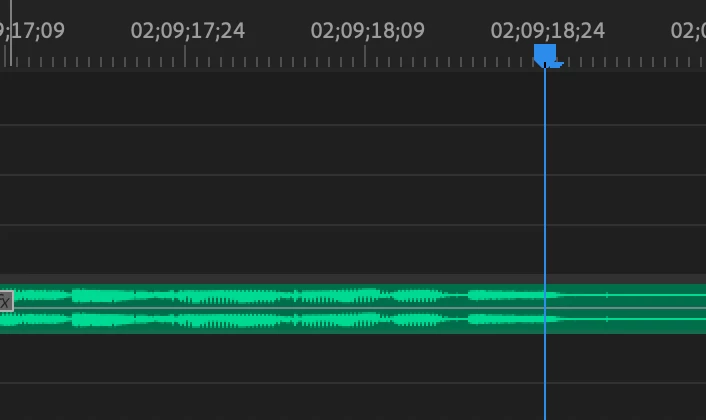This screenshot has height=420, width=706.
Task: Click the ruler at timecode 02;09;17;24
Action: pos(185,57)
